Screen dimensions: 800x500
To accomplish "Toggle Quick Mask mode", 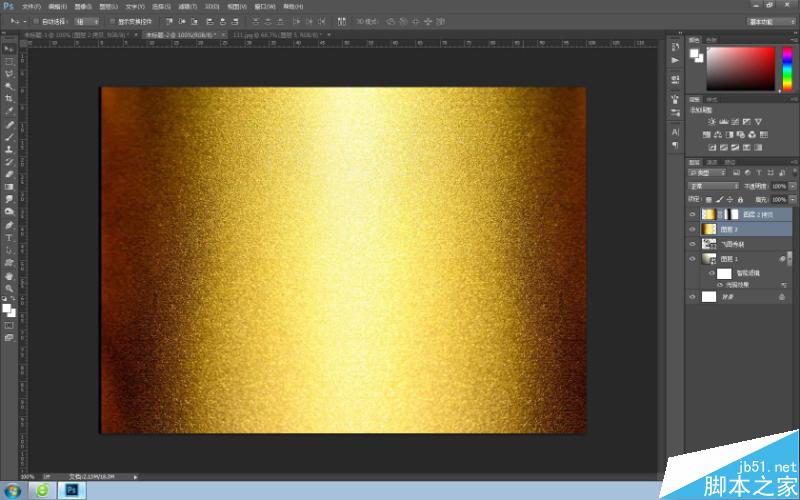I will pyautogui.click(x=9, y=326).
